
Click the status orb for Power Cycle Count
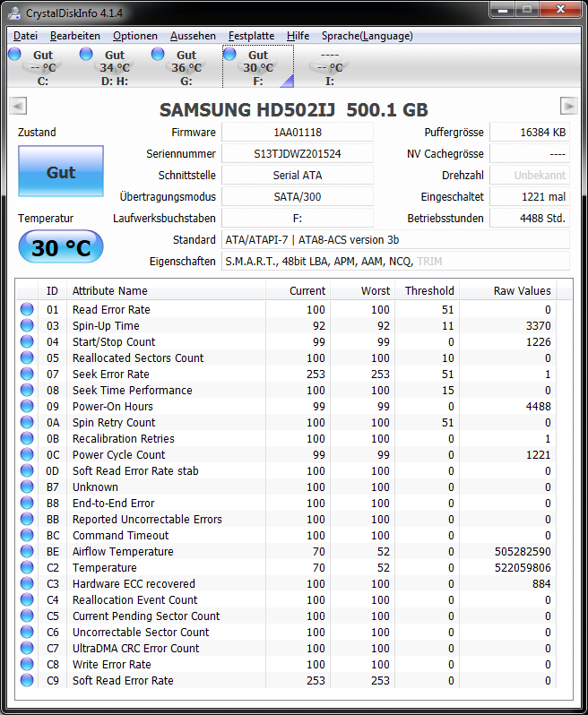pos(27,454)
